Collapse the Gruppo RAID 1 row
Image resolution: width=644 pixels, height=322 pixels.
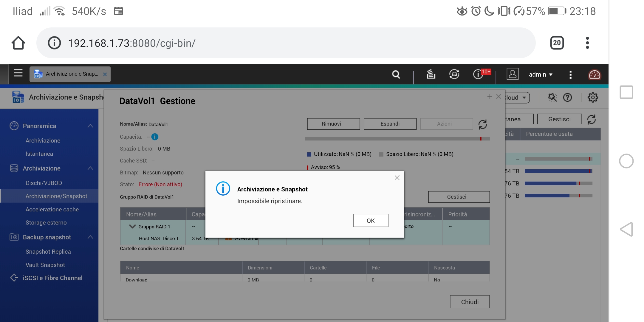pyautogui.click(x=132, y=227)
